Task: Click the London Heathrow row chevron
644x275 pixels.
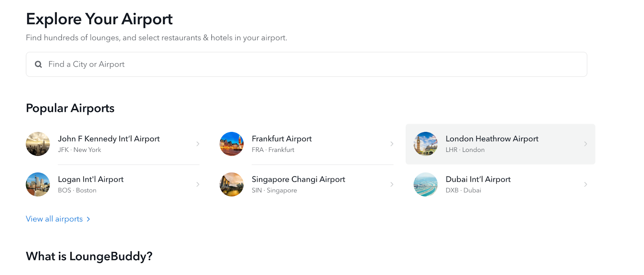Action: click(x=585, y=144)
